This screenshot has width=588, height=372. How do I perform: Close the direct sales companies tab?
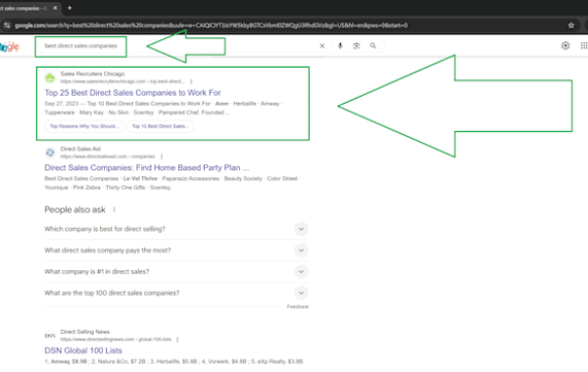(x=55, y=8)
